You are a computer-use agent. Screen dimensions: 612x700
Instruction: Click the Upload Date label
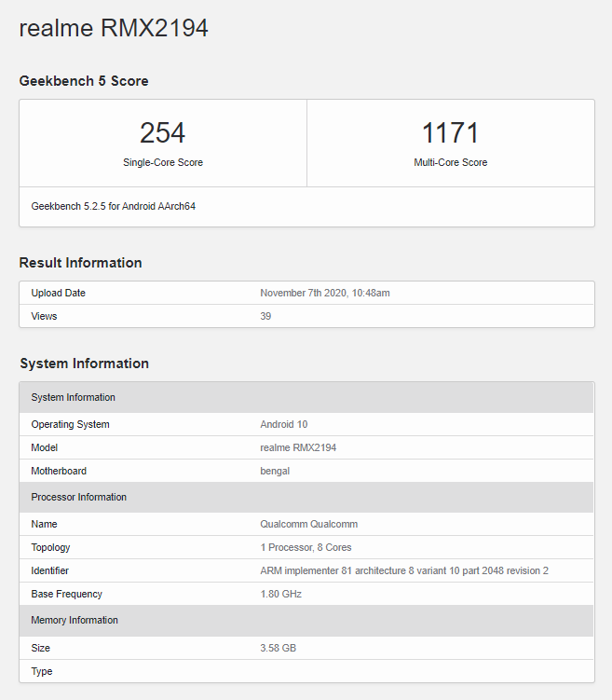[x=58, y=293]
